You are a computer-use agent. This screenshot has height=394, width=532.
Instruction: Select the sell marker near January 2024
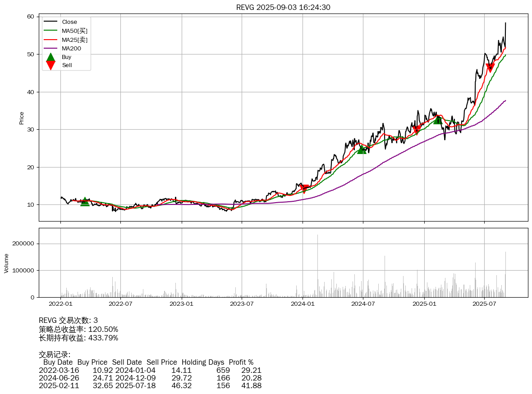coord(304,189)
